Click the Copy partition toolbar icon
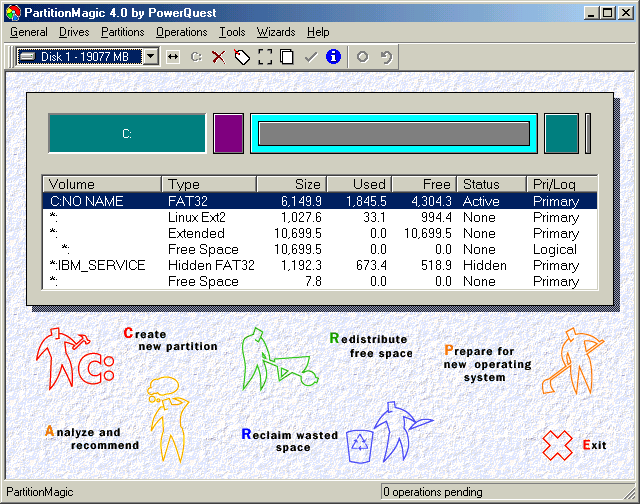Screen dimensions: 640x504 pyautogui.click(x=287, y=57)
